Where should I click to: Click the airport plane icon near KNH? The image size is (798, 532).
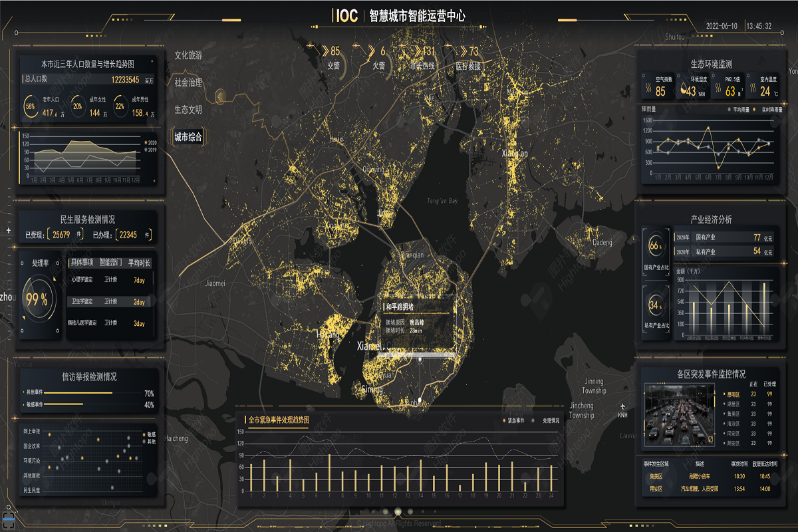[x=622, y=406]
